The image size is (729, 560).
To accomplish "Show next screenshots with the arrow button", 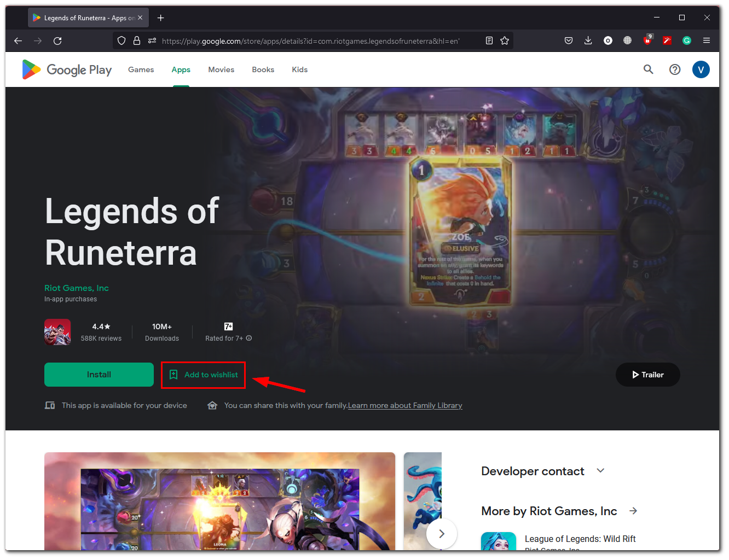I will point(442,534).
